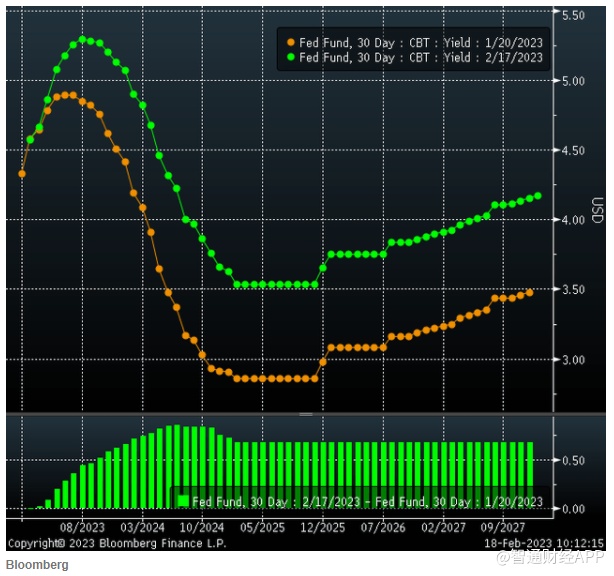Viewport: 614px width, 576px height.
Task: Click the first orange data point at far left
Action: coord(22,173)
